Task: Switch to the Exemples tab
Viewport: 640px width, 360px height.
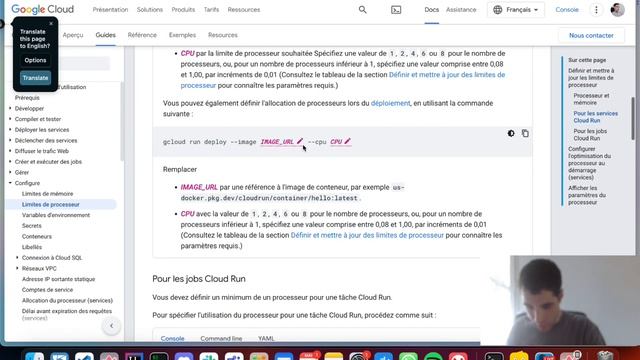Action: 182,35
